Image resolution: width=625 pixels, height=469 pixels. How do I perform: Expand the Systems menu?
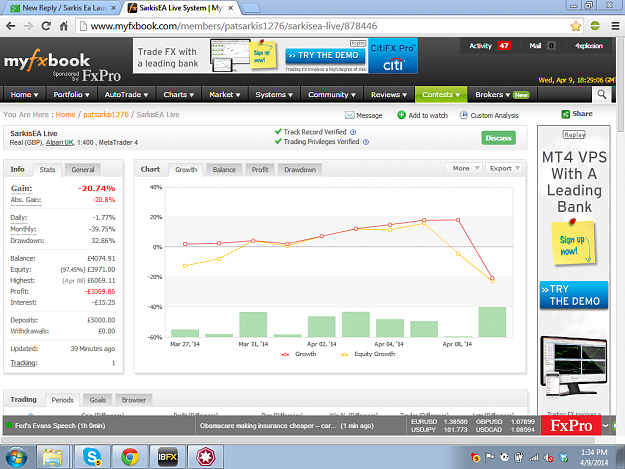274,94
